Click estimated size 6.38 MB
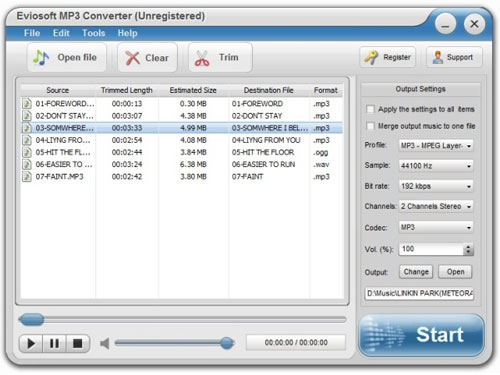 coord(193,164)
